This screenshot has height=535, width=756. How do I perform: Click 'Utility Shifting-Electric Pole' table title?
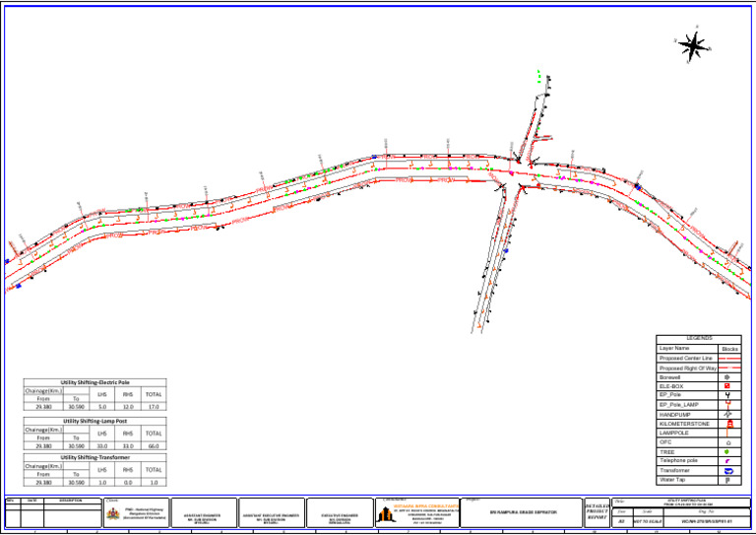[x=94, y=382]
